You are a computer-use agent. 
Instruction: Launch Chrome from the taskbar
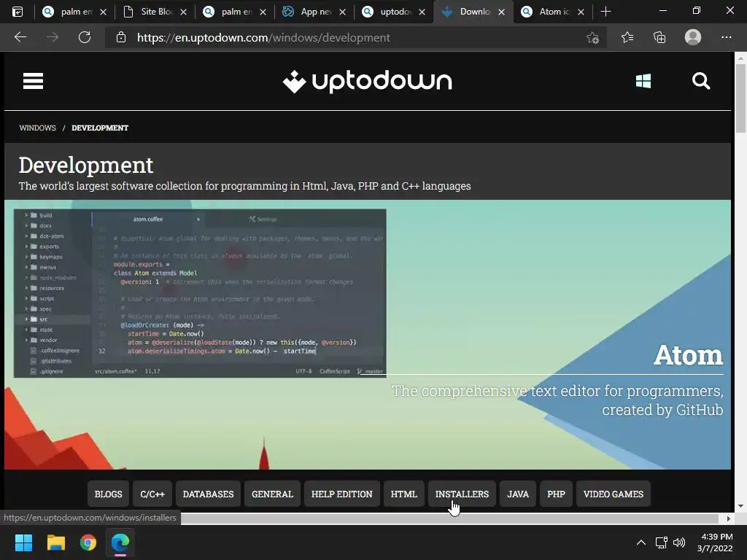(88, 542)
